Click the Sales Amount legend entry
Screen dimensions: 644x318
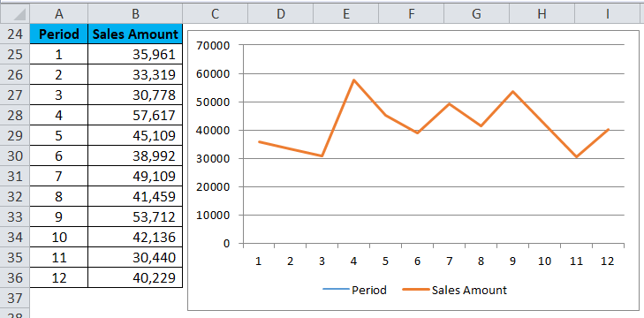(455, 290)
